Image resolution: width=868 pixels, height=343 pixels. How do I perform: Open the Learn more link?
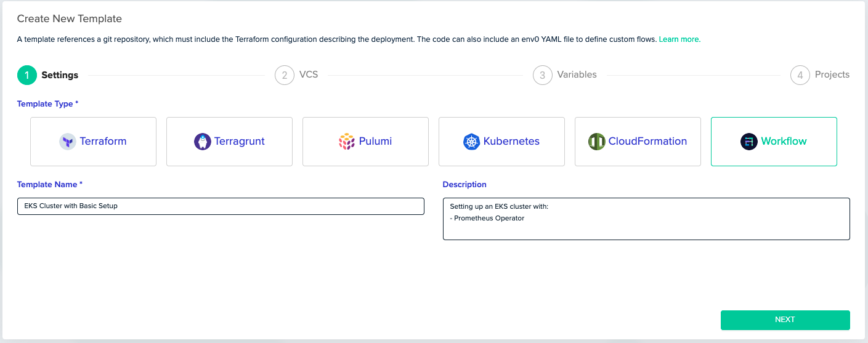click(679, 39)
